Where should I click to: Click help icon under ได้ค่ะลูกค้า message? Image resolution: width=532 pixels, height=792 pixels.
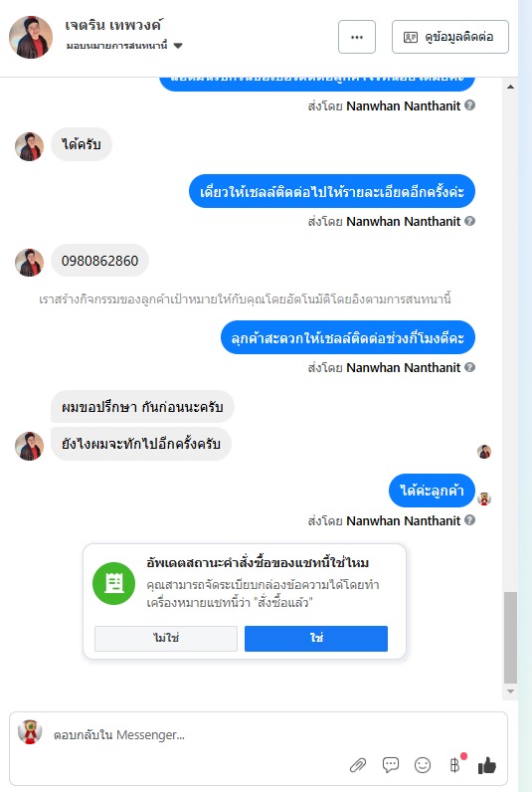[470, 519]
